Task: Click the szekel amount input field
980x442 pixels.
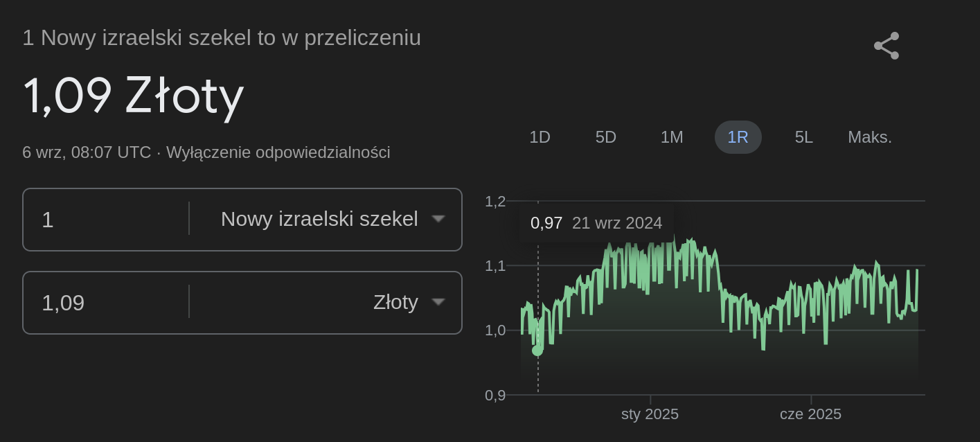Action: click(105, 220)
